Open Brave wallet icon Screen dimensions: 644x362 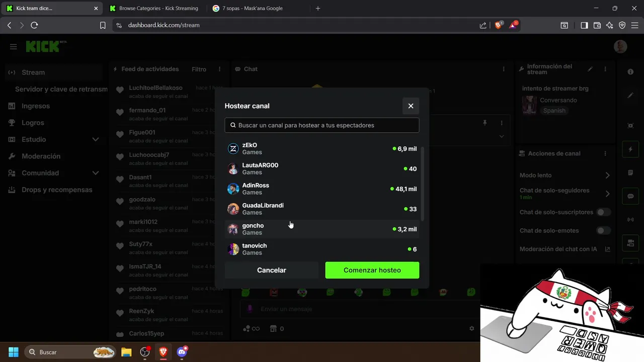(597, 25)
